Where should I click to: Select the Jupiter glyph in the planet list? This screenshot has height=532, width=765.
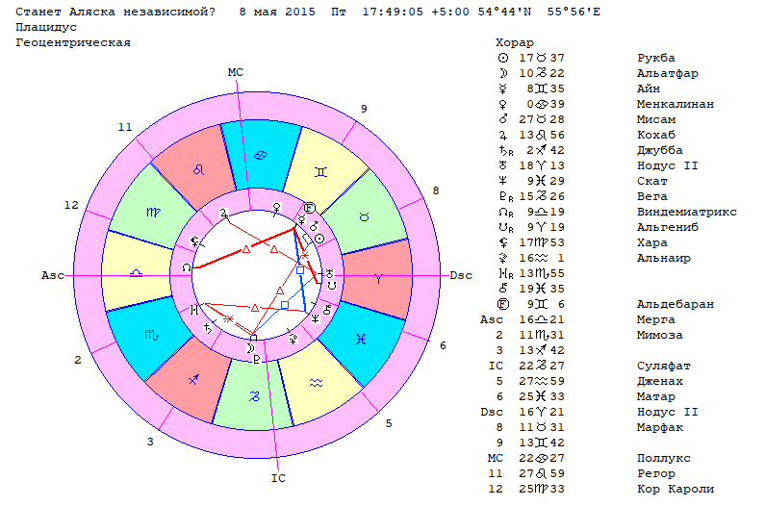pos(503,136)
